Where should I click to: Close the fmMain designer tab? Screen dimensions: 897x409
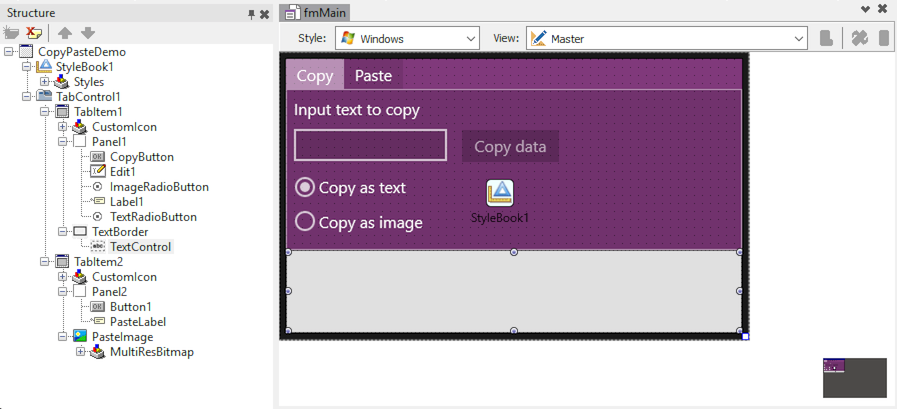click(x=882, y=9)
